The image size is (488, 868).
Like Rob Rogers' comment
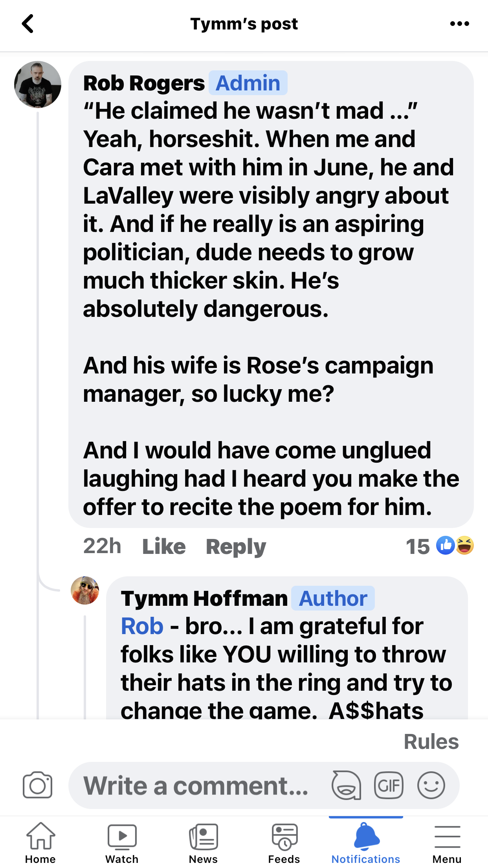click(x=164, y=546)
